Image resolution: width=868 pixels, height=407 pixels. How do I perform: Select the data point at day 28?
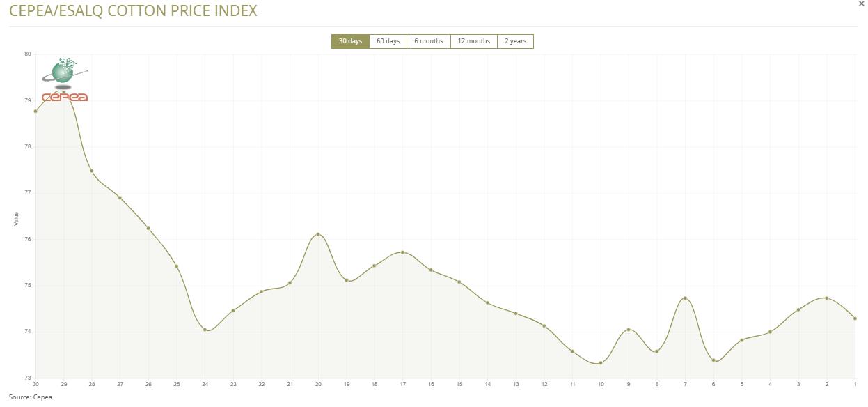coord(92,171)
